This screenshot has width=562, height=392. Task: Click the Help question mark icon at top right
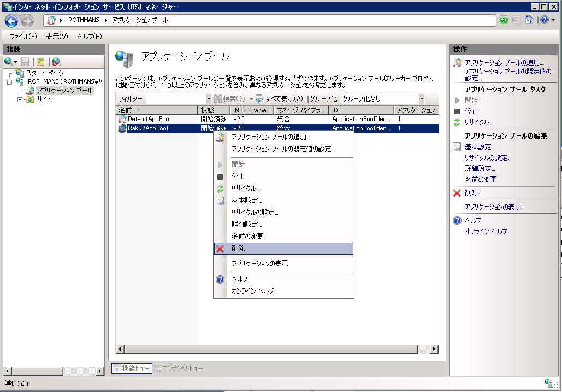545,20
